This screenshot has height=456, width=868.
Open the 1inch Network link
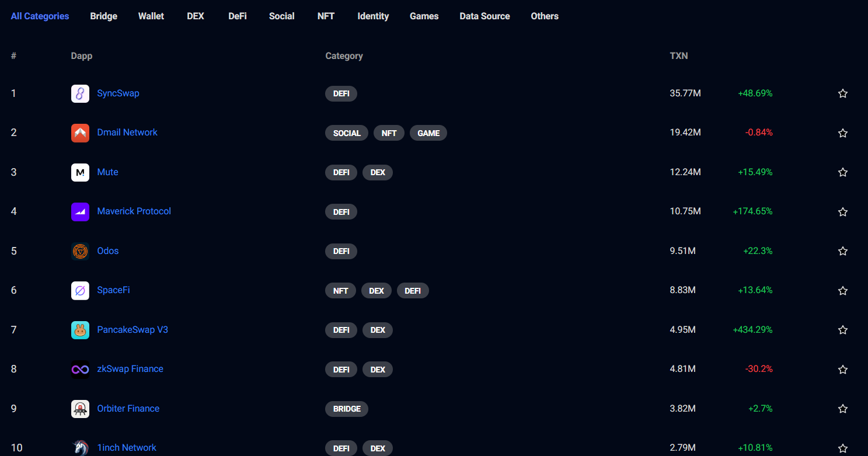127,448
